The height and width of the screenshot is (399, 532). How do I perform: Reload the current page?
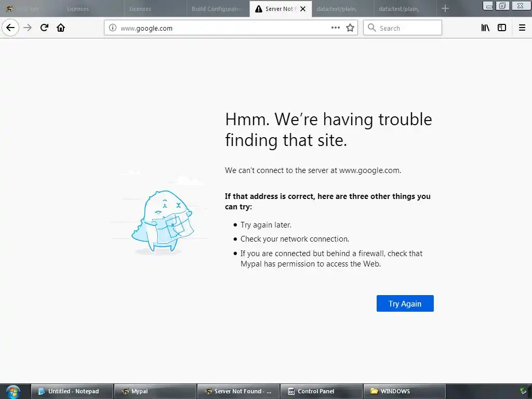44,28
